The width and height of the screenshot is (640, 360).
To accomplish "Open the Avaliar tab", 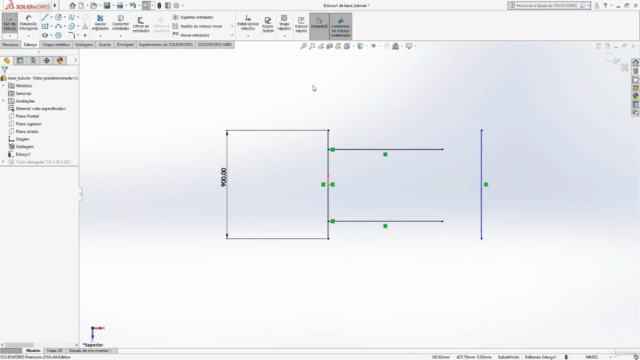I will (x=105, y=44).
